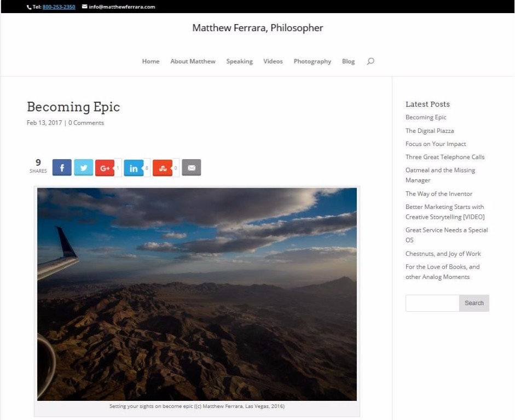This screenshot has width=515, height=420.
Task: Go to About Matthew page
Action: coord(193,61)
